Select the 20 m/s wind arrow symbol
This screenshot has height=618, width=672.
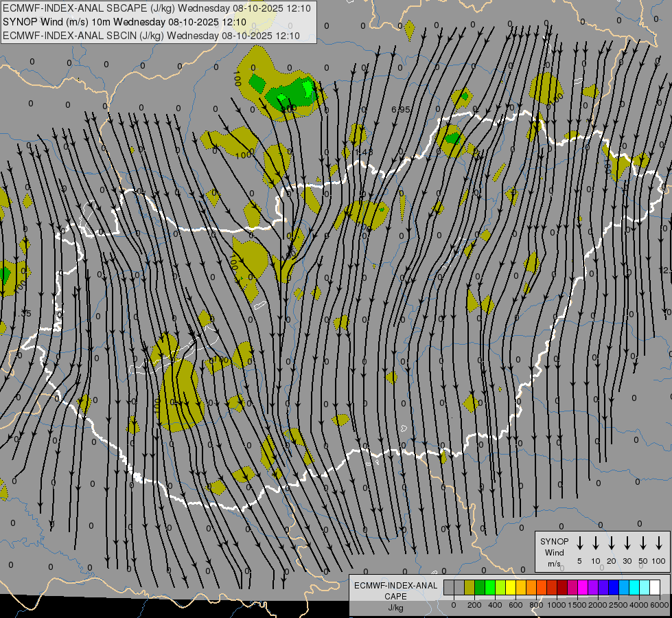[612, 542]
